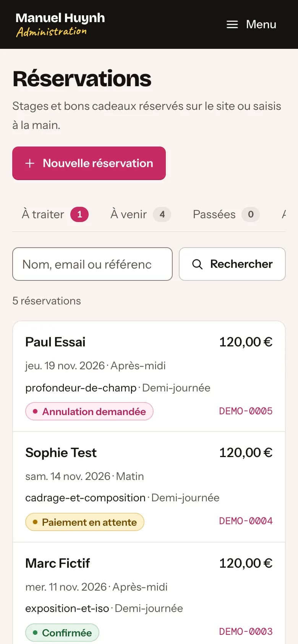Select the partially hidden tab after Passées

click(x=283, y=214)
